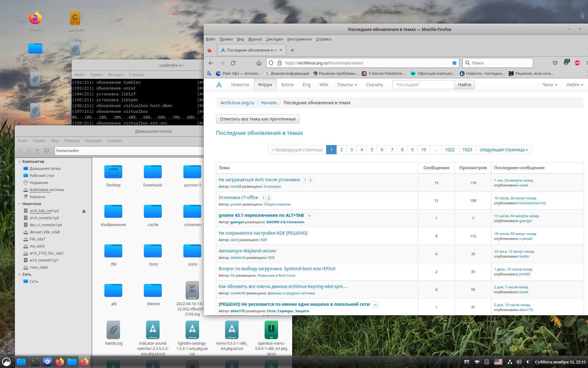Open the terminal from the taskbar
This screenshot has height=368, width=588.
(35, 362)
